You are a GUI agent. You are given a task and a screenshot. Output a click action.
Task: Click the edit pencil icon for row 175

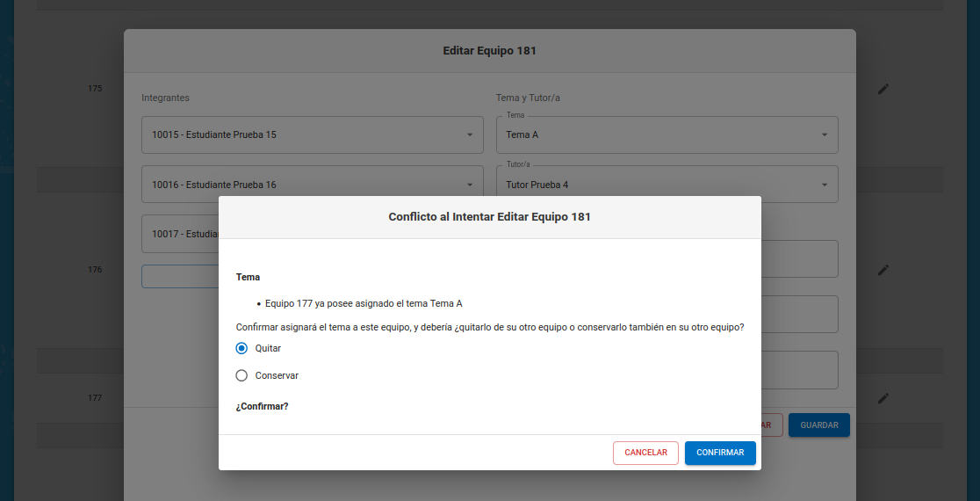[883, 89]
